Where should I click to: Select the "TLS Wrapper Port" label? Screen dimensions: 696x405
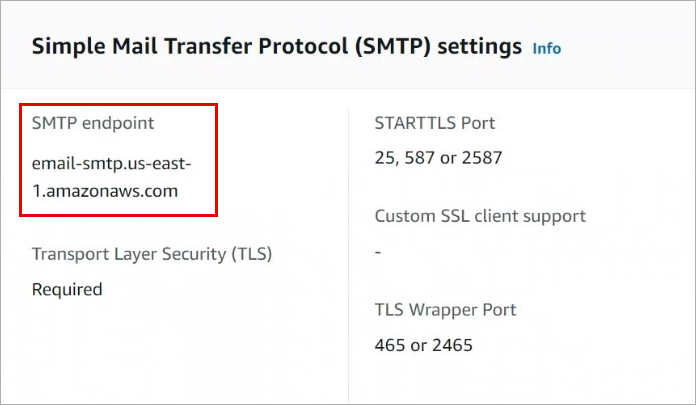(x=445, y=310)
